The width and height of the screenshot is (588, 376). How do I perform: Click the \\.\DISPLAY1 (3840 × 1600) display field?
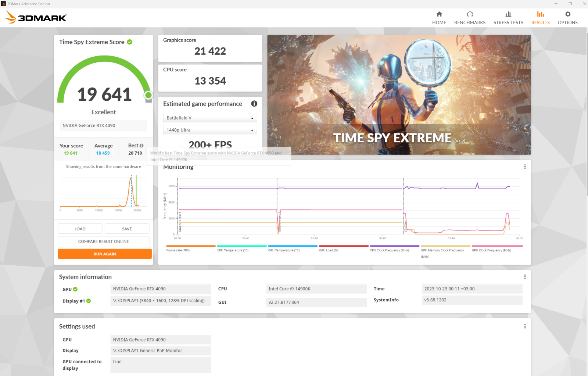pyautogui.click(x=161, y=301)
